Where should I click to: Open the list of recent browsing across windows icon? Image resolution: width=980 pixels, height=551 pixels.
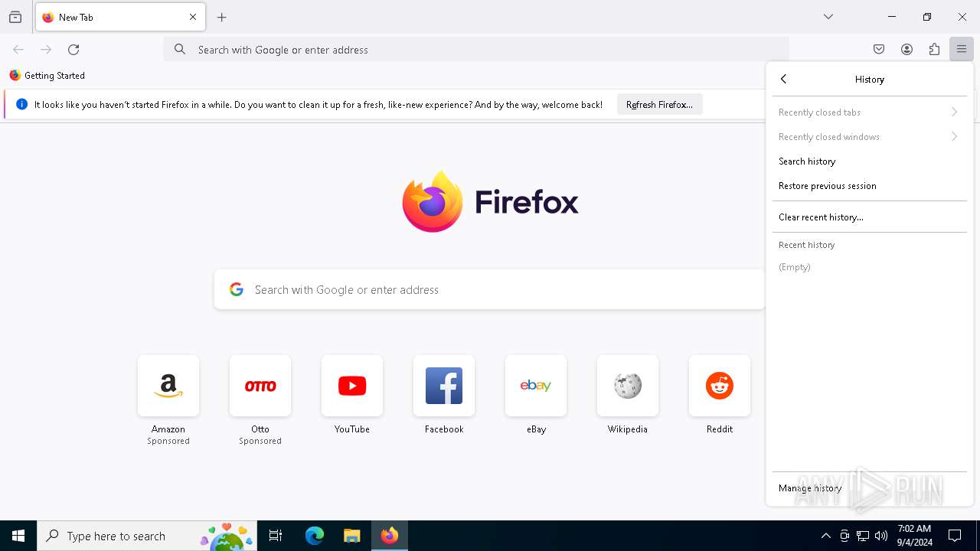15,17
